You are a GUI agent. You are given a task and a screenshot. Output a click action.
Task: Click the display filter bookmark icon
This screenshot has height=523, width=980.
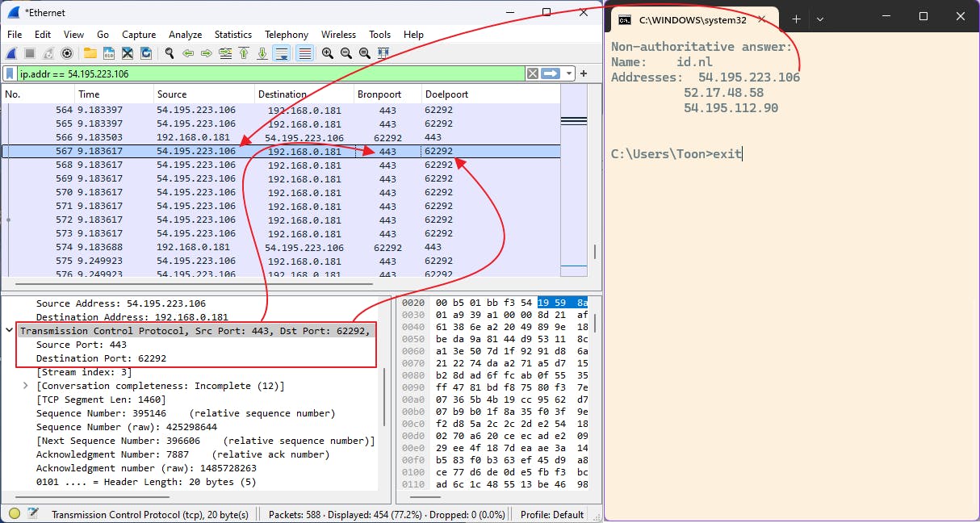[10, 73]
